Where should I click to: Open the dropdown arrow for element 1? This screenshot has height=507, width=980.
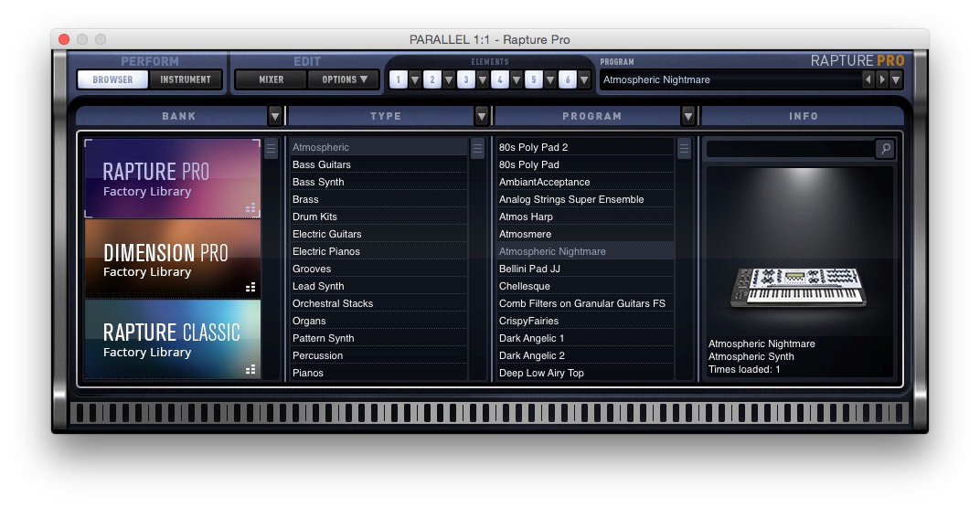[x=415, y=79]
